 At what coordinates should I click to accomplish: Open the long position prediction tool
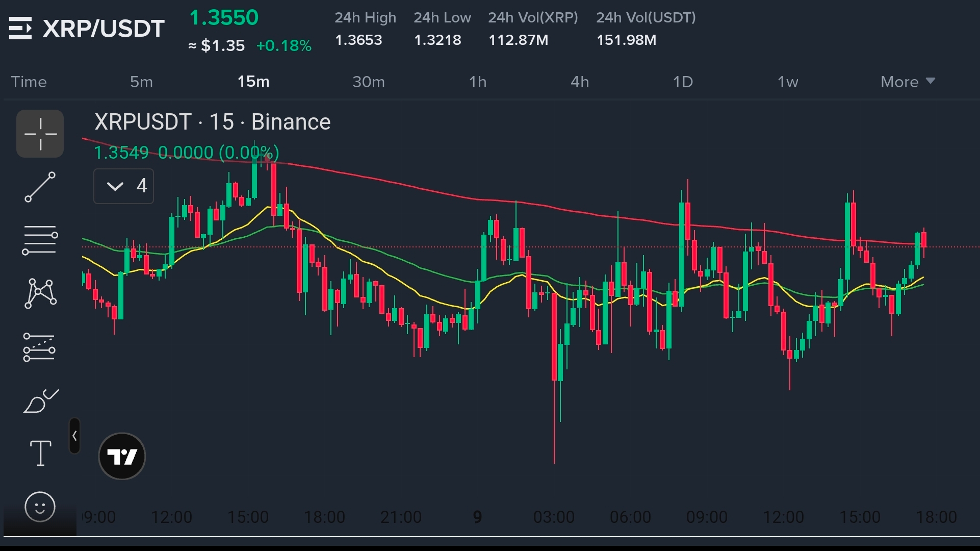(x=40, y=347)
